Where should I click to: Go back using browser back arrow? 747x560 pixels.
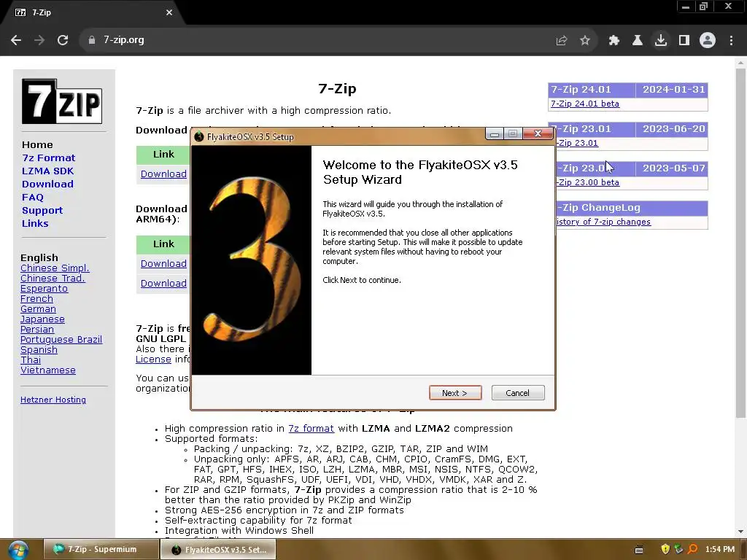tap(16, 40)
